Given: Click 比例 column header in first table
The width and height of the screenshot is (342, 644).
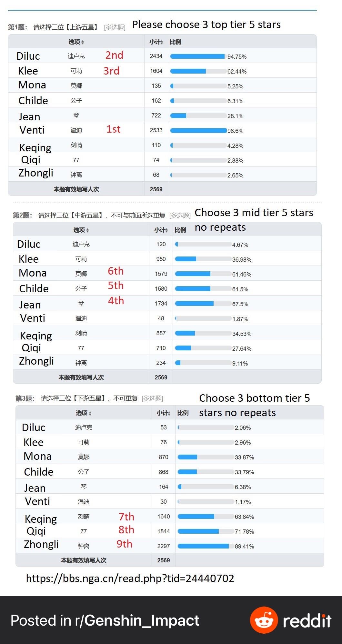Looking at the screenshot, I should [x=175, y=42].
